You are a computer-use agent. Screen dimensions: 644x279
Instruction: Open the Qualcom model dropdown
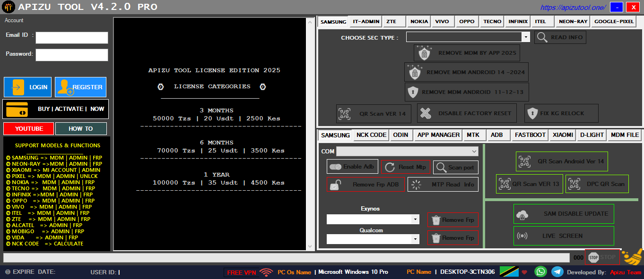pyautogui.click(x=416, y=239)
